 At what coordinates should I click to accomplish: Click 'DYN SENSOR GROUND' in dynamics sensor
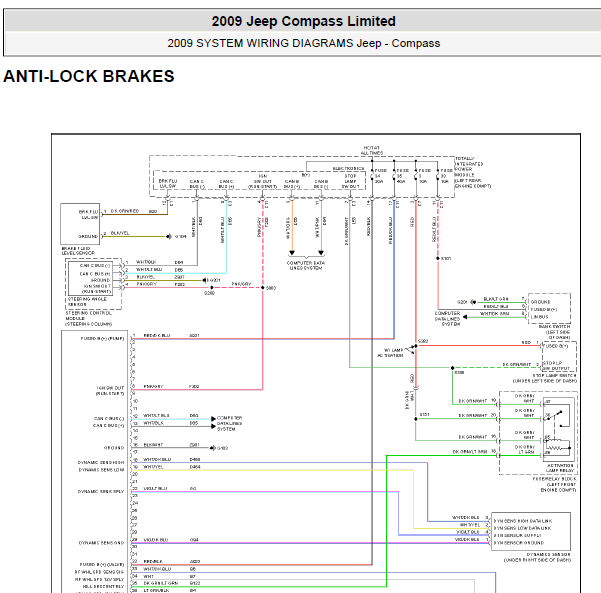tap(519, 543)
